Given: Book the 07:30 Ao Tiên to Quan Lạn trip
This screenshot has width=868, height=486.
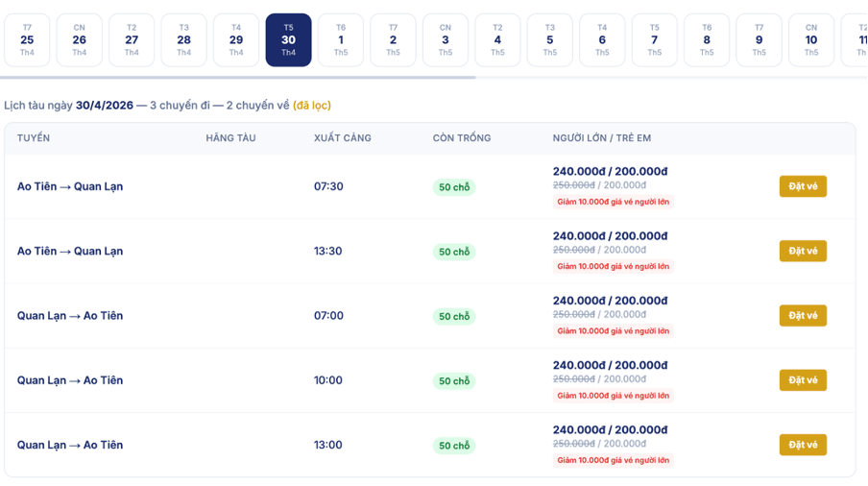Looking at the screenshot, I should click(803, 186).
